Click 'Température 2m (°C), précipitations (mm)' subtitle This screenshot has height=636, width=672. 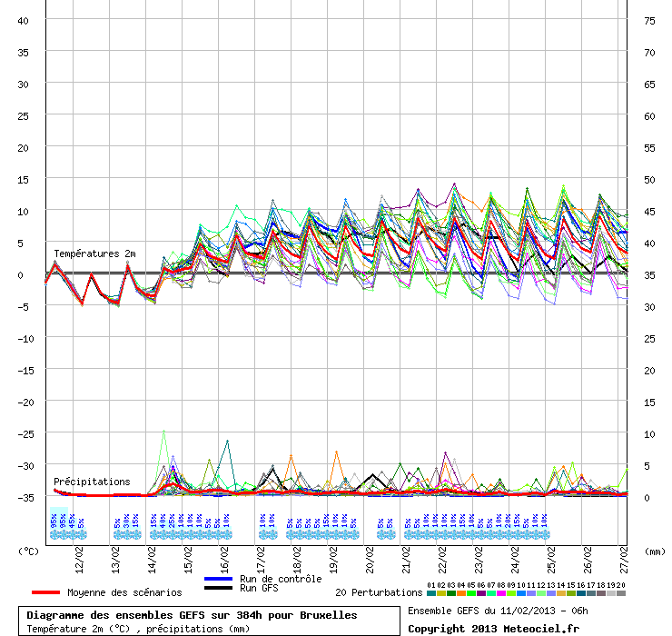pos(138,629)
